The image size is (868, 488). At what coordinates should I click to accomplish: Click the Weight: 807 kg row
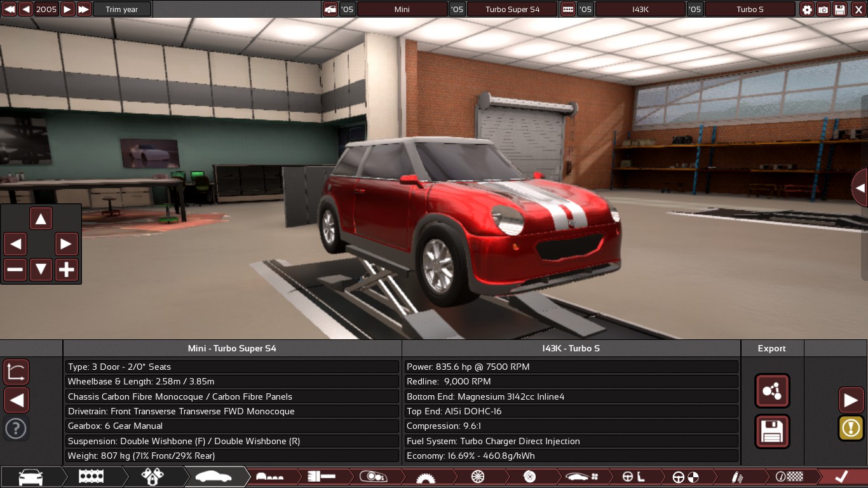232,456
